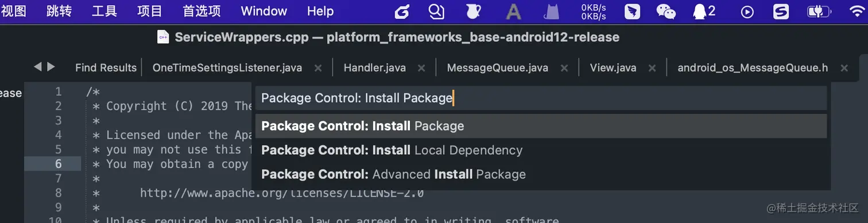Open the Window menu
868x223 pixels.
pyautogui.click(x=264, y=11)
